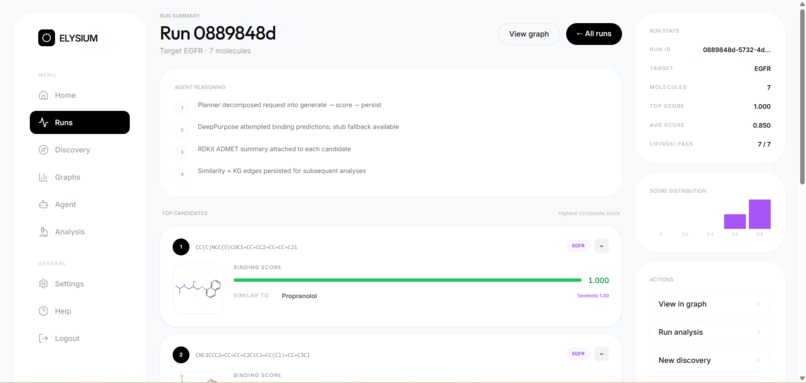Click candidate 1 SMILES string

point(246,247)
